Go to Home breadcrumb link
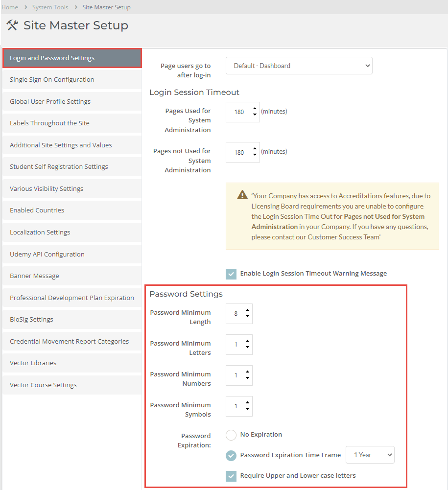448x490 pixels. tap(10, 7)
